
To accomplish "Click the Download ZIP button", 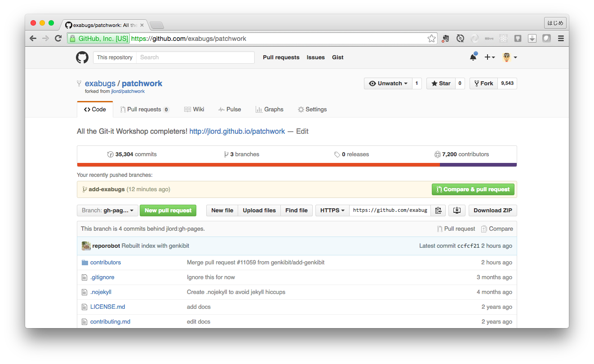I will (493, 210).
